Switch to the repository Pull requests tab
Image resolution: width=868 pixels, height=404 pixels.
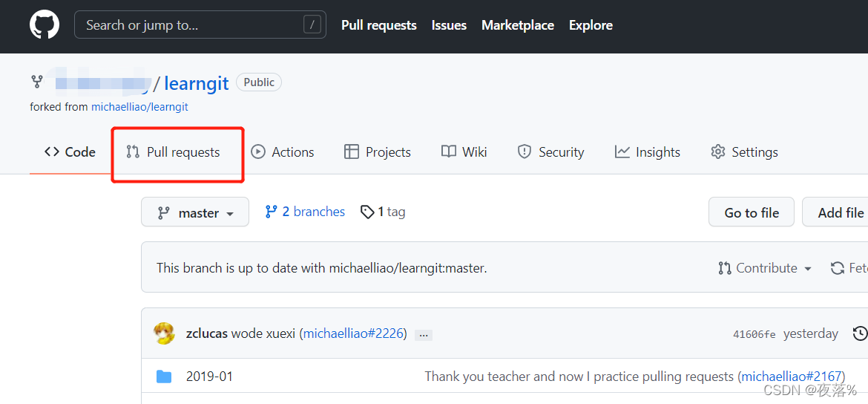pos(174,151)
